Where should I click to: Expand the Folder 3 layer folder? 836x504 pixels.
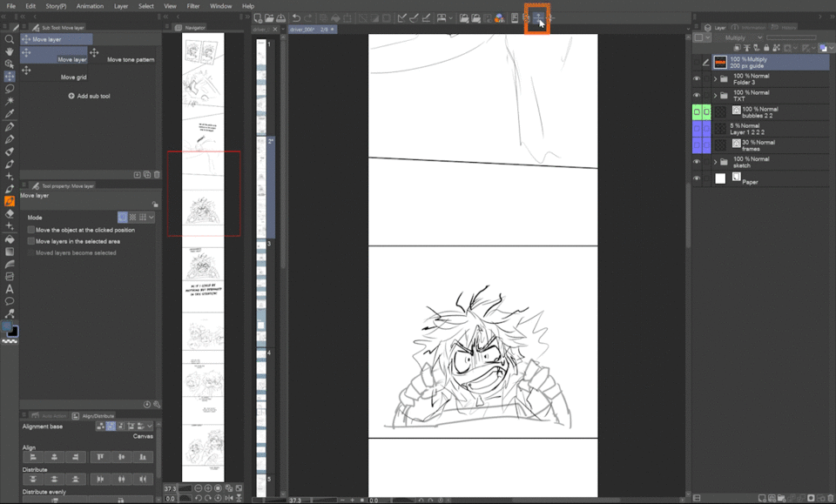[x=716, y=79]
